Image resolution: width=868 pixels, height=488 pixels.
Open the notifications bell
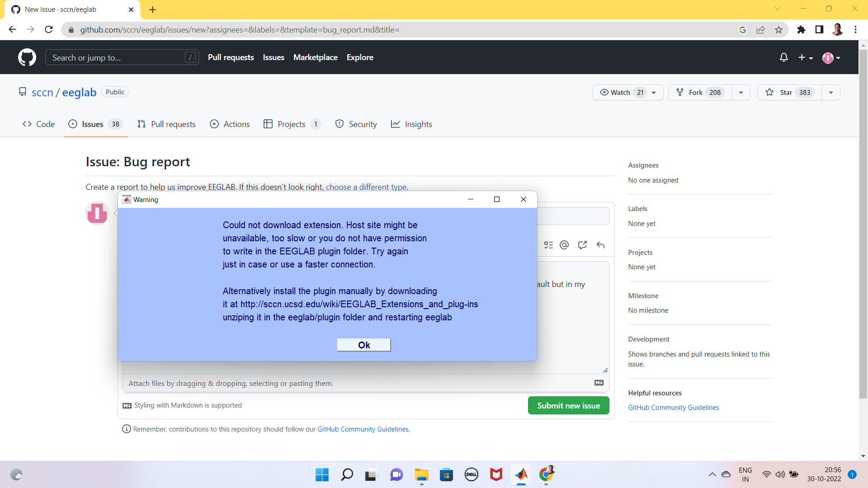[x=783, y=57]
